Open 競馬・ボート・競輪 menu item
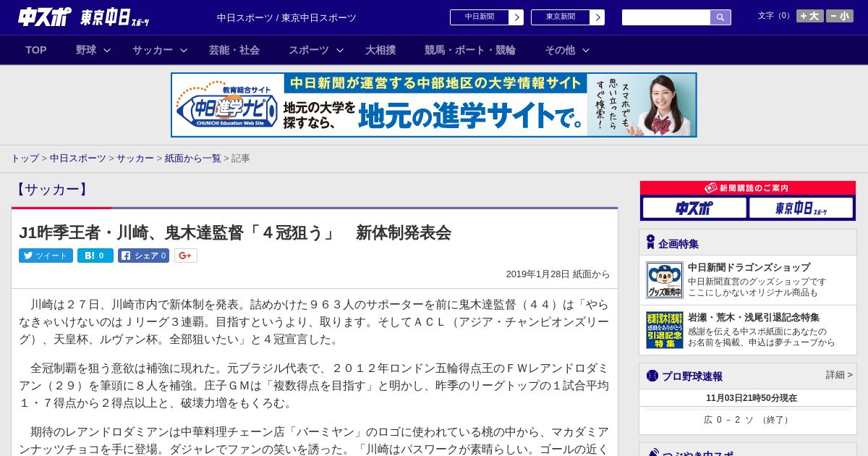The width and height of the screenshot is (868, 456). tap(470, 50)
